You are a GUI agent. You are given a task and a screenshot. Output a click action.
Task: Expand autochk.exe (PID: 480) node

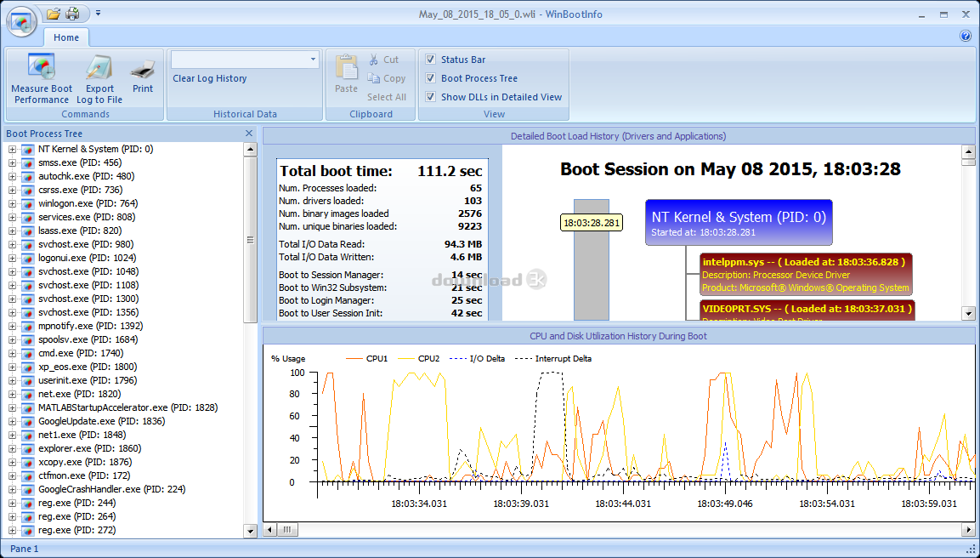12,176
